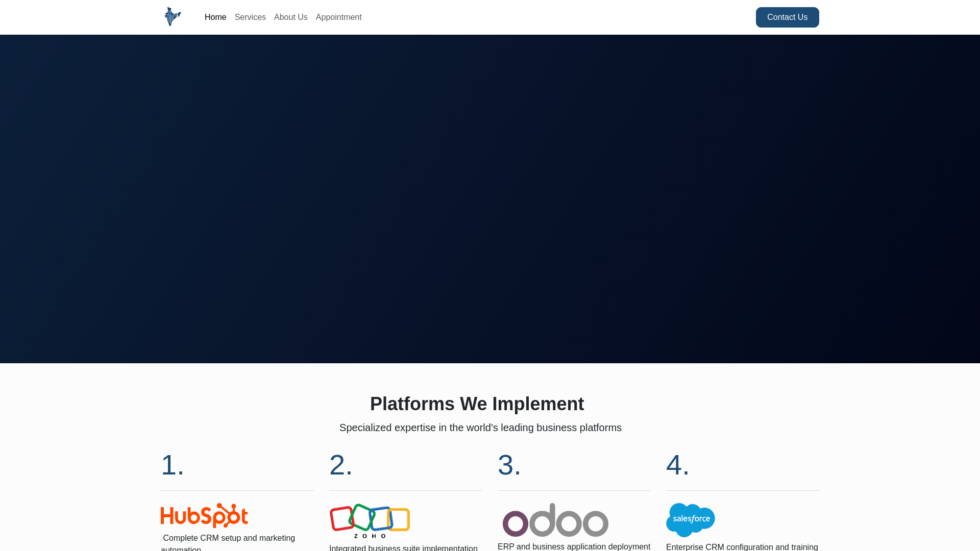Click the 'Specialized expertise' subtitle text
This screenshot has height=551, width=980.
[480, 428]
